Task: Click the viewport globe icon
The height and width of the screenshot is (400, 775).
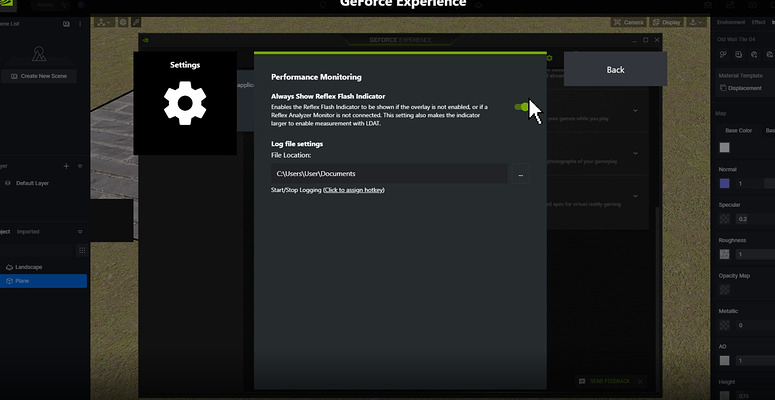Action: tap(123, 22)
